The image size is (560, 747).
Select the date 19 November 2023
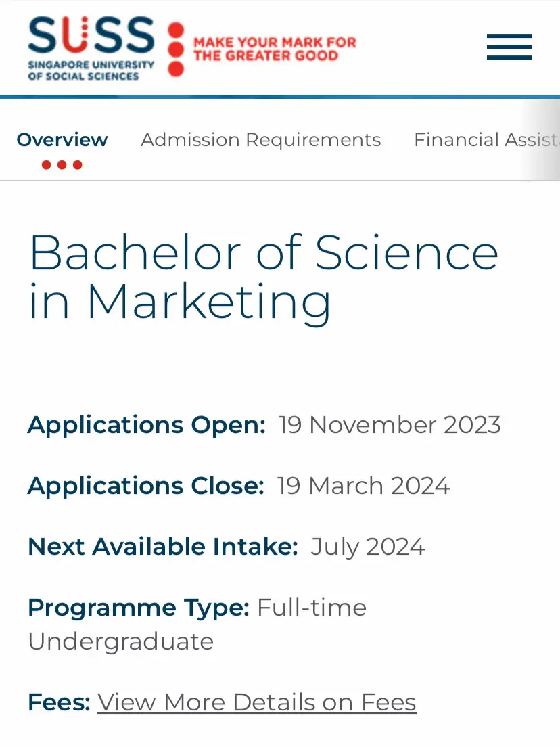coord(389,425)
